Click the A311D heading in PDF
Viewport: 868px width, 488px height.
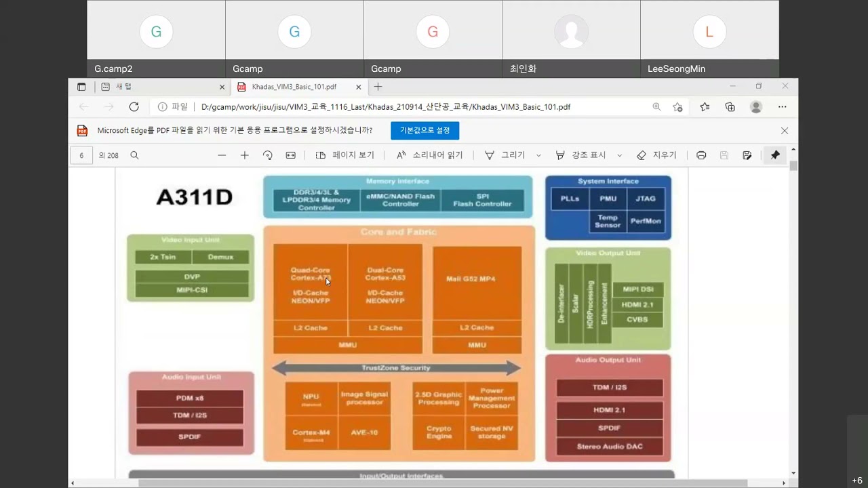point(195,197)
